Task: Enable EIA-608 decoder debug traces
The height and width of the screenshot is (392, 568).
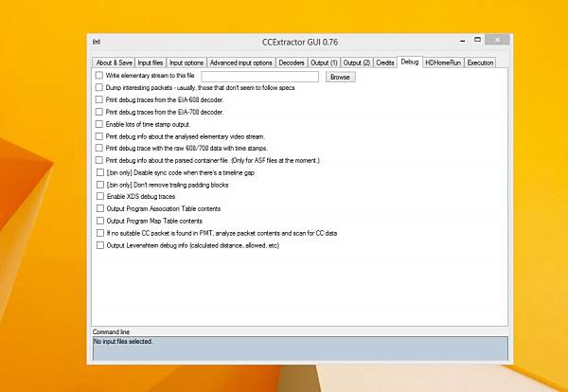Action: (99, 99)
